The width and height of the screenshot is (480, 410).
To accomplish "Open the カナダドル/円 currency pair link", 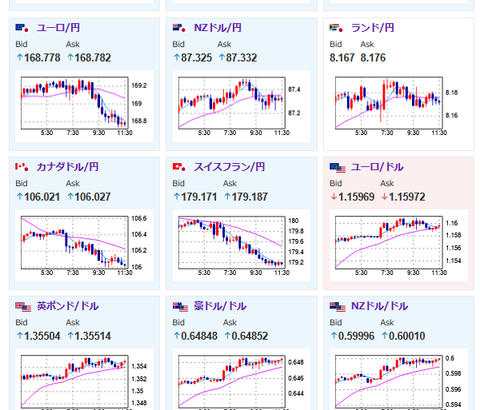I will click(67, 167).
